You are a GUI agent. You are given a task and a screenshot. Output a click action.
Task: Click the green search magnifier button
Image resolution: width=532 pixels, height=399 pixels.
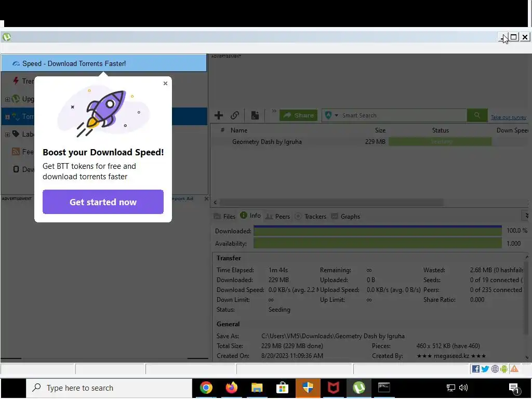[x=477, y=115]
